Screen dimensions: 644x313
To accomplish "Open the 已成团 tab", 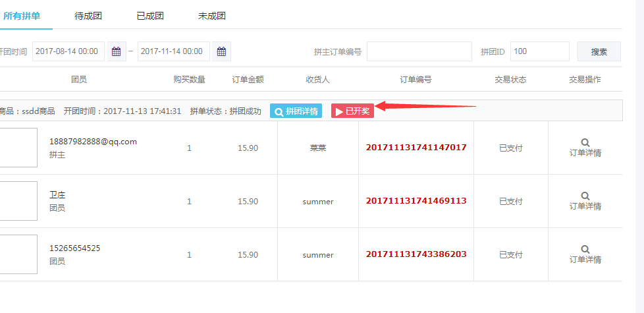I will click(x=150, y=16).
